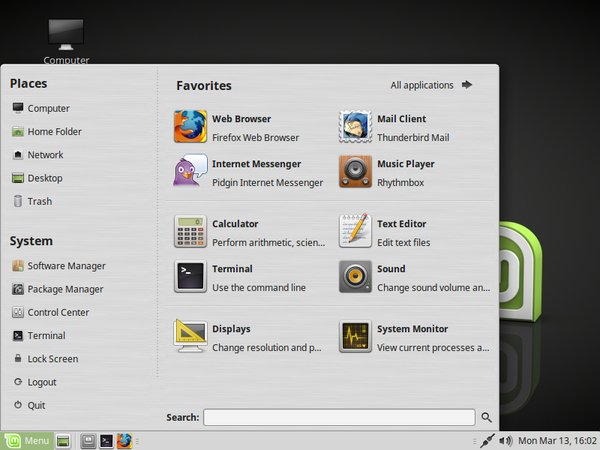Screen dimensions: 600x450
Task: Select Lock Screen in System list
Action: coord(45,359)
